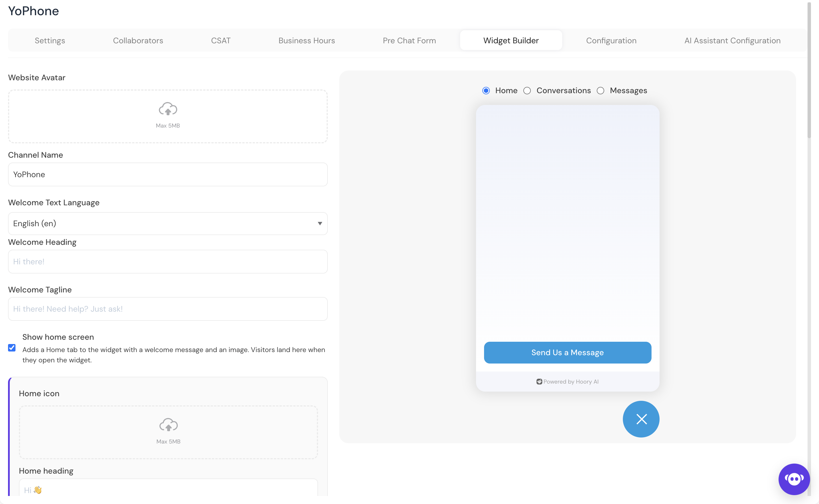Open the Business Hours tab

click(x=307, y=41)
